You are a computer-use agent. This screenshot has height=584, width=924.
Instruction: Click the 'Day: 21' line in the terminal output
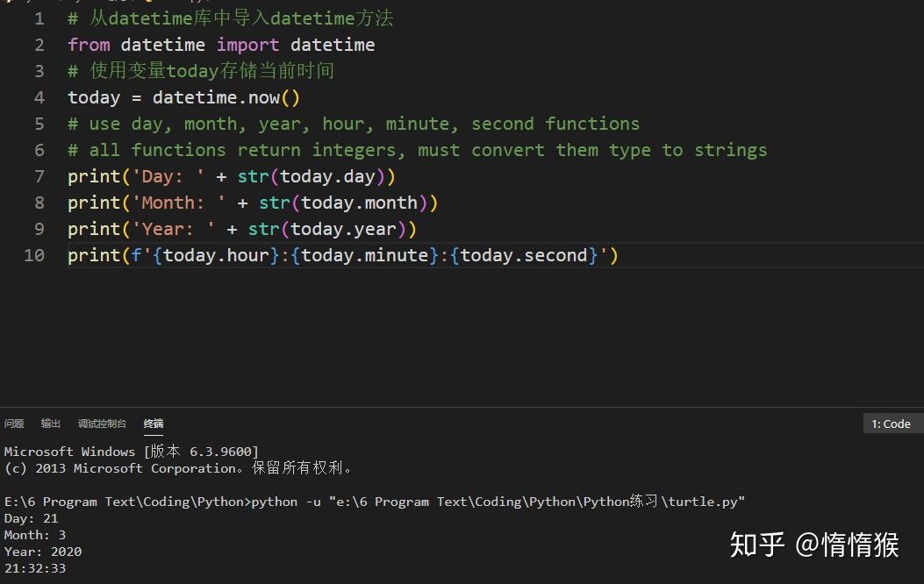point(31,518)
